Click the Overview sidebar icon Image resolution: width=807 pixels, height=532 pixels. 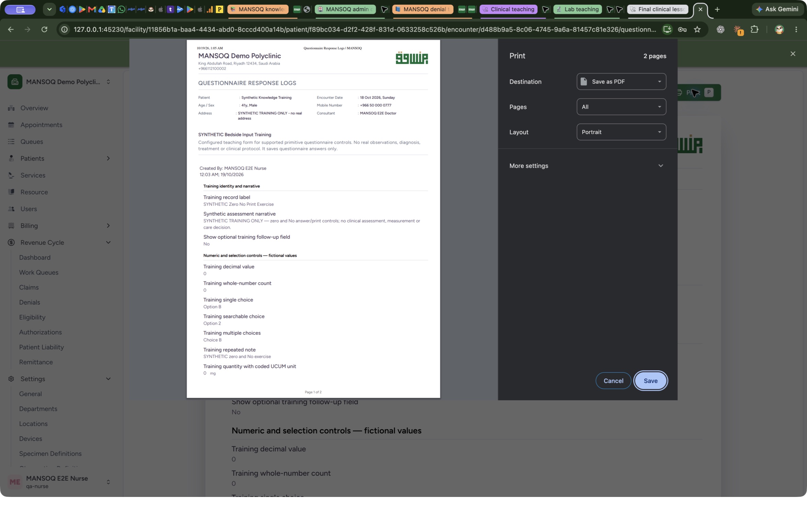click(11, 108)
